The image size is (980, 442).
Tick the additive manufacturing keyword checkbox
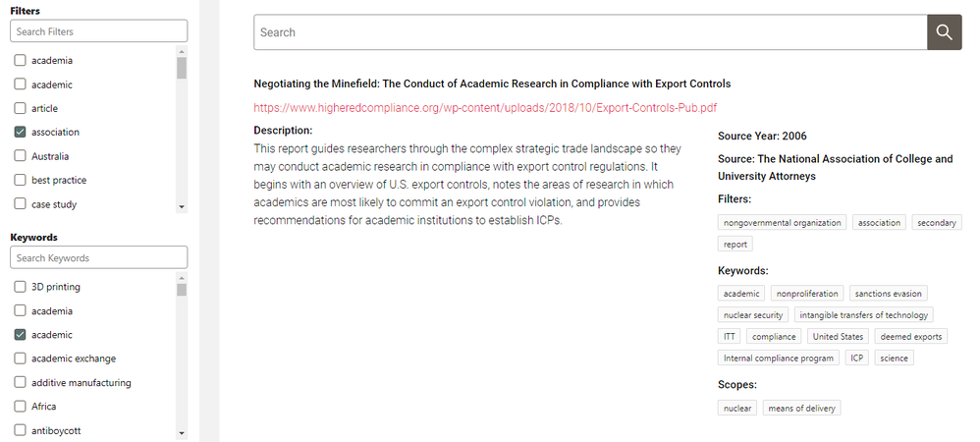[x=20, y=383]
